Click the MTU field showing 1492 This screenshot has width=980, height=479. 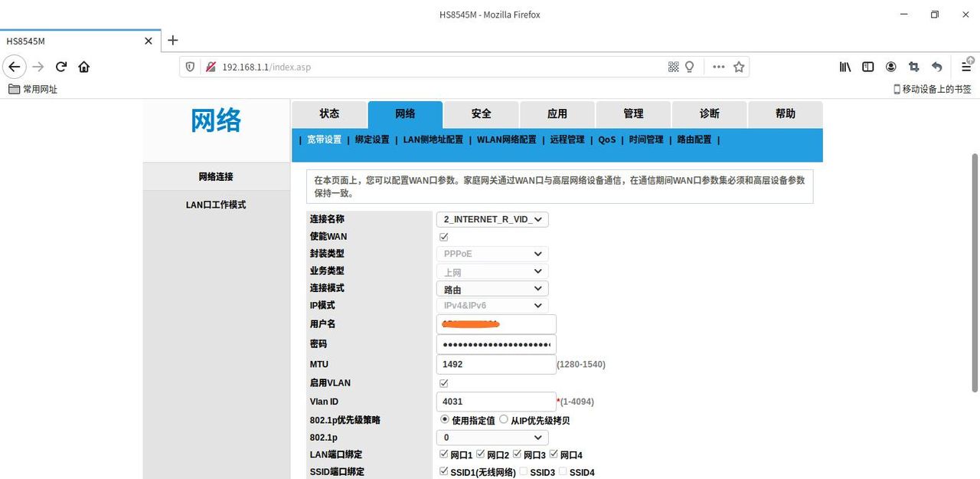point(496,364)
